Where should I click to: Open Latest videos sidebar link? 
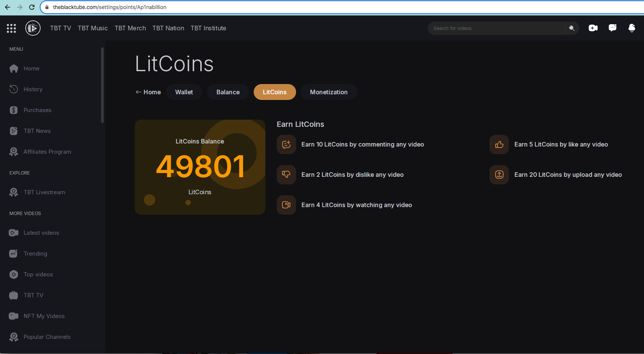[x=41, y=233]
